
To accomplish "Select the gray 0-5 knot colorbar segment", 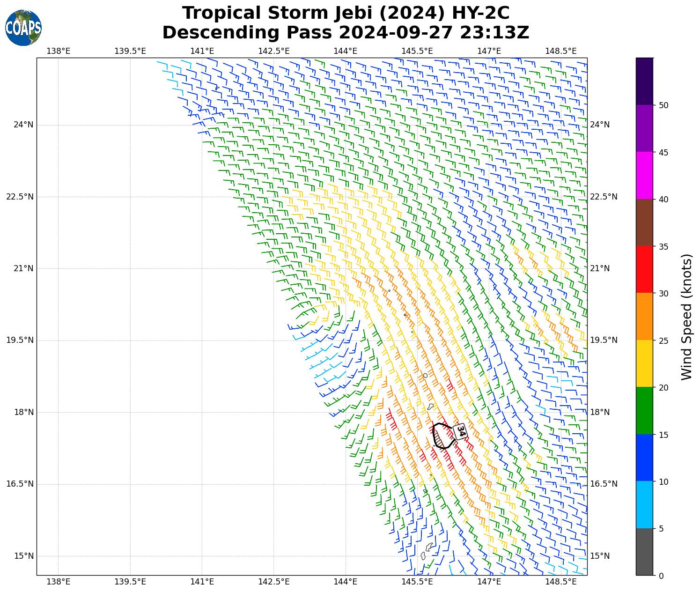I will coord(644,552).
